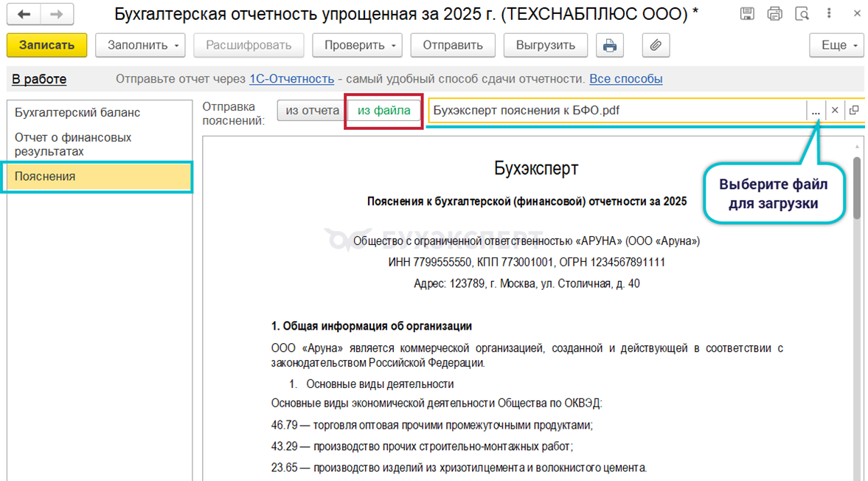The image size is (868, 481).
Task: Open the three-dot vertical menu
Action: click(x=829, y=13)
